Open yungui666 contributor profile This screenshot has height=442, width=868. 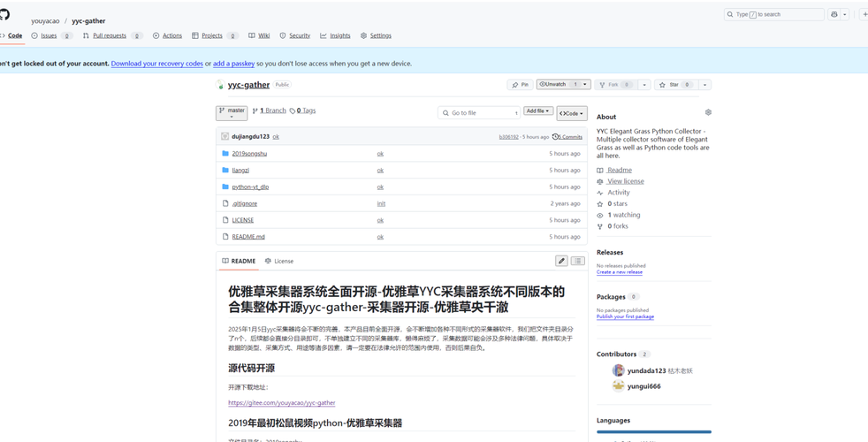click(x=643, y=386)
